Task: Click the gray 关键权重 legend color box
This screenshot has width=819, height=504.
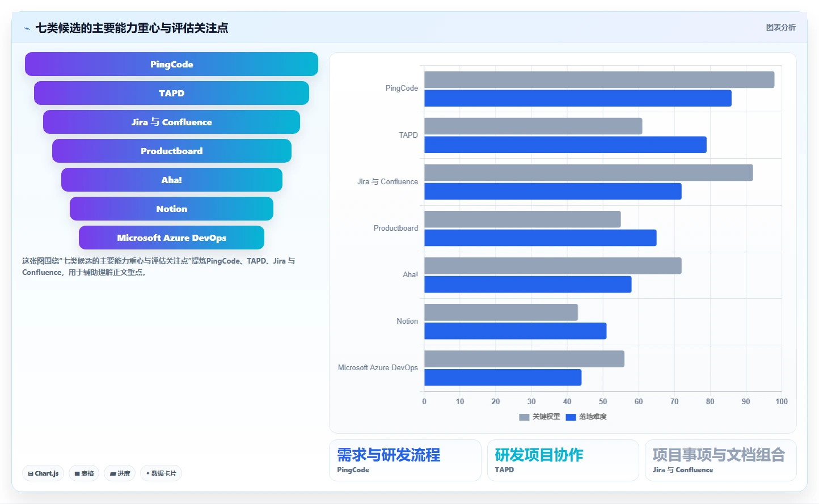Action: tap(524, 417)
